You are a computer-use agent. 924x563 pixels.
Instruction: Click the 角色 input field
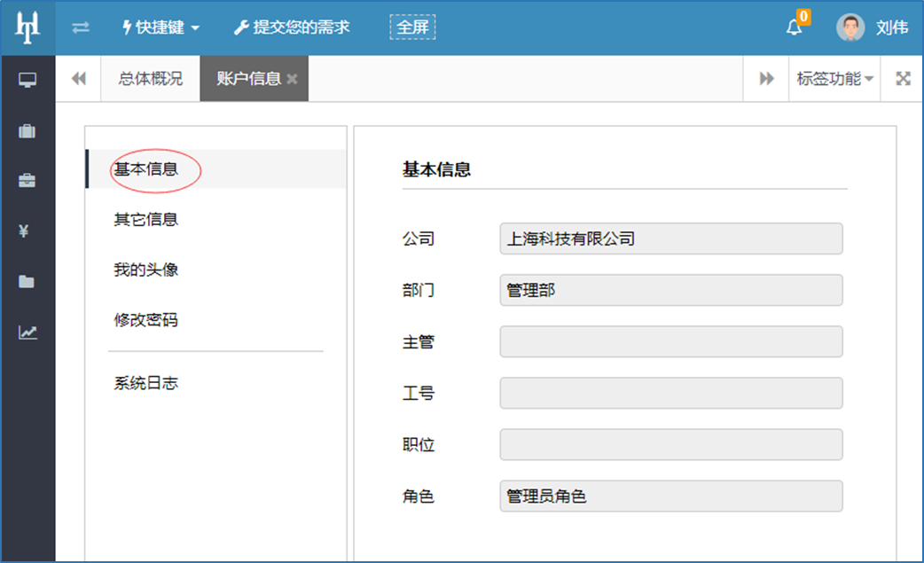coord(671,496)
